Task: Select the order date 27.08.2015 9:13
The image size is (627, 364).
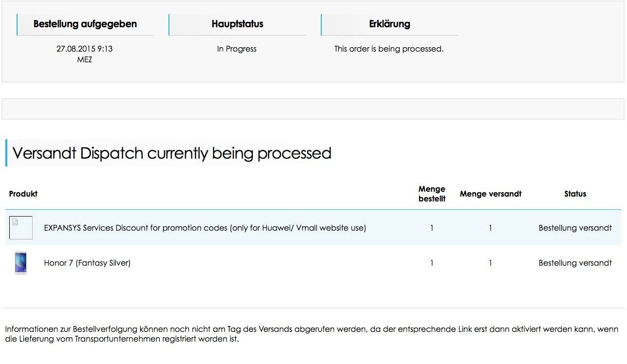Action: pos(85,49)
